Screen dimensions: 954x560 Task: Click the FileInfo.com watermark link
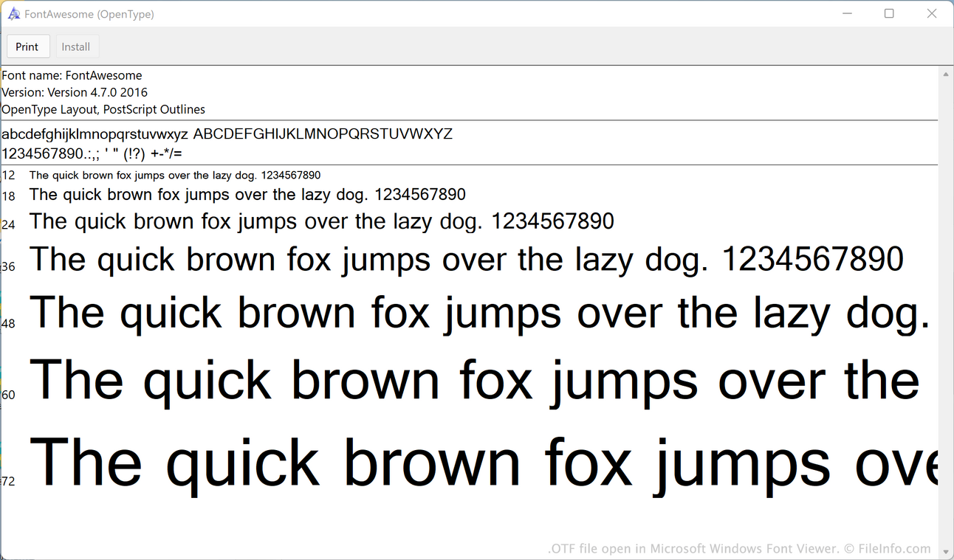click(x=897, y=548)
